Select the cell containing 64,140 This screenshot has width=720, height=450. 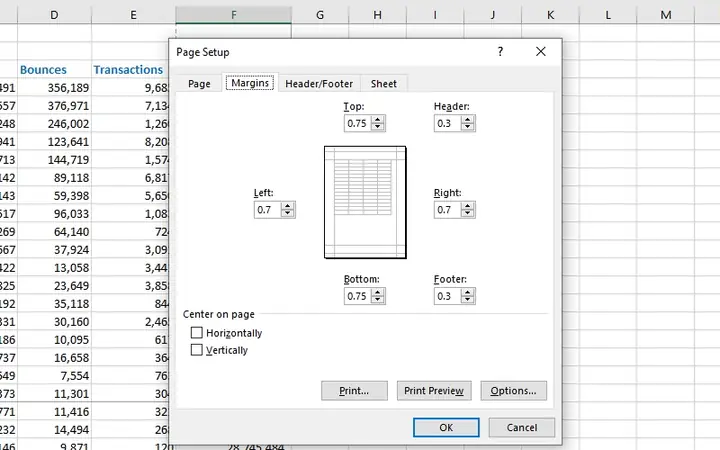point(54,231)
